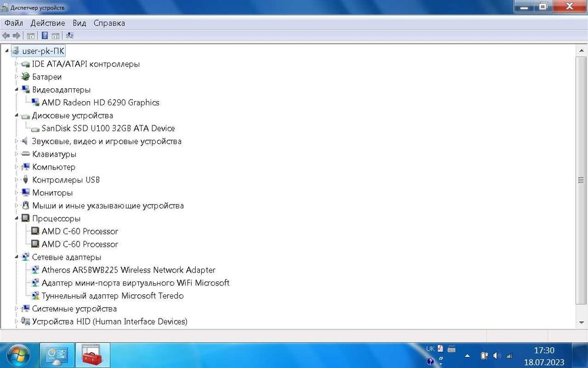The image size is (588, 368).
Task: Click the user-pk-ПК computer icon
Action: coord(16,51)
